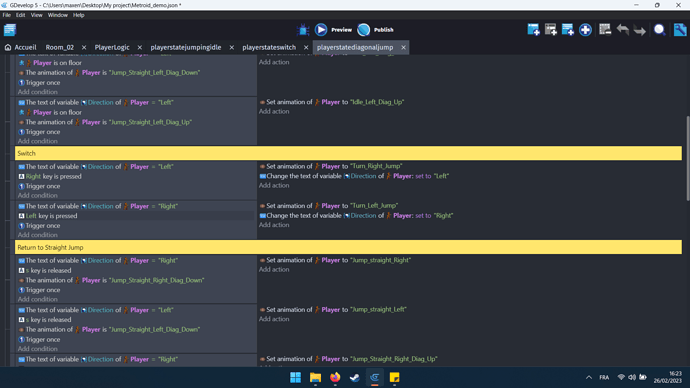The image size is (690, 388).
Task: Add a sub-event icon
Action: (x=551, y=30)
